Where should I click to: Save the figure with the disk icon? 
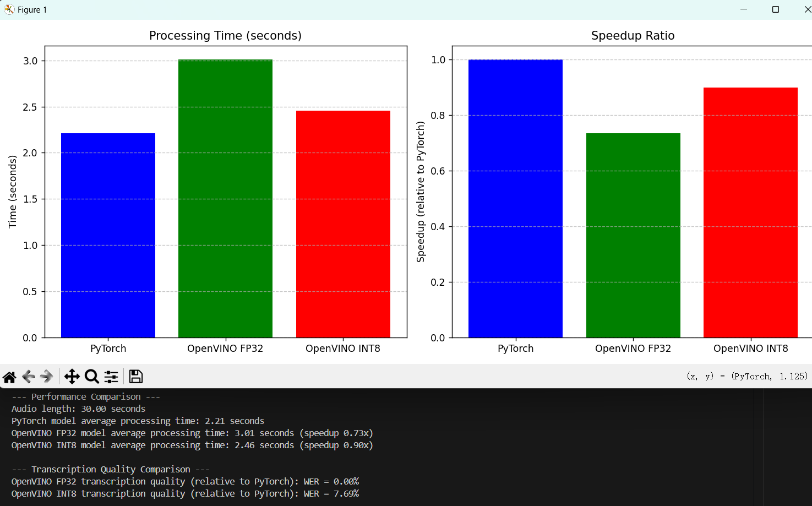tap(136, 377)
